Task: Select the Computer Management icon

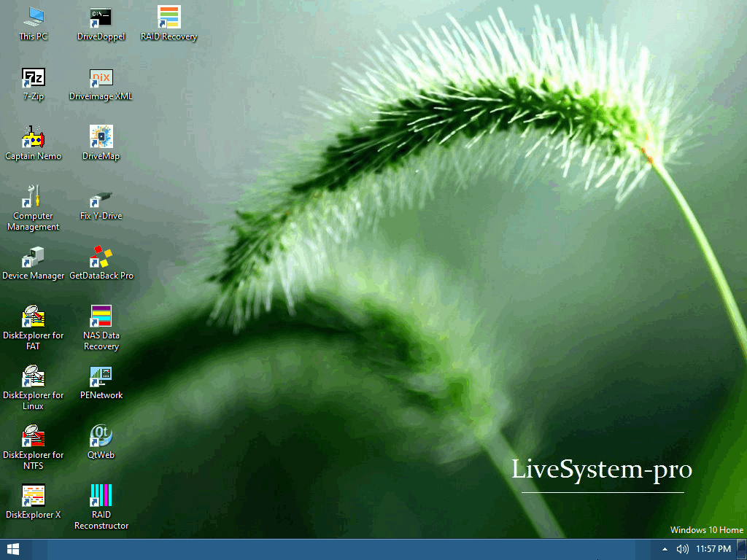Action: [x=33, y=197]
